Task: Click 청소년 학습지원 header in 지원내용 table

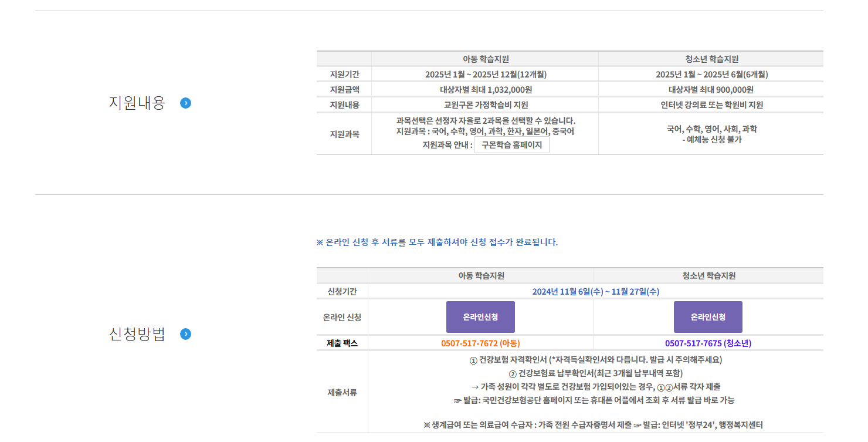Action: [711, 59]
